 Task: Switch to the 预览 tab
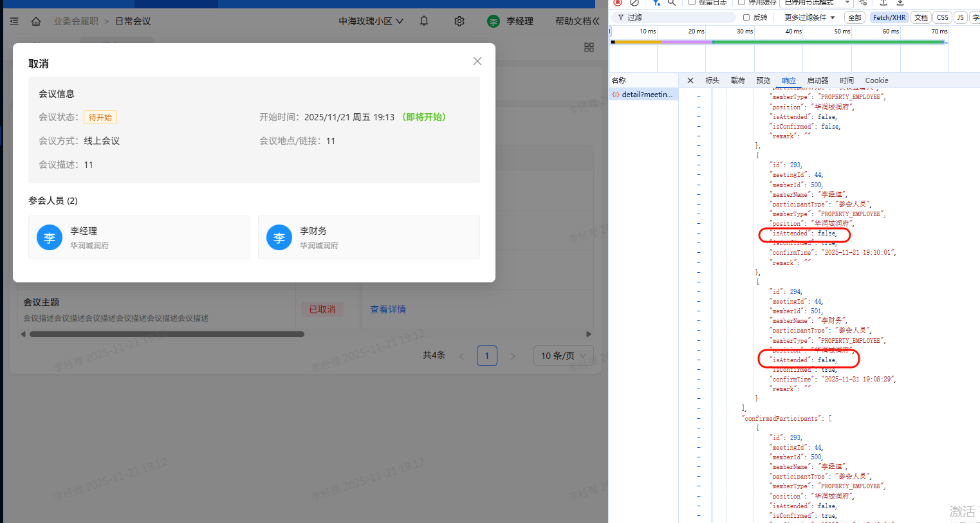[763, 80]
